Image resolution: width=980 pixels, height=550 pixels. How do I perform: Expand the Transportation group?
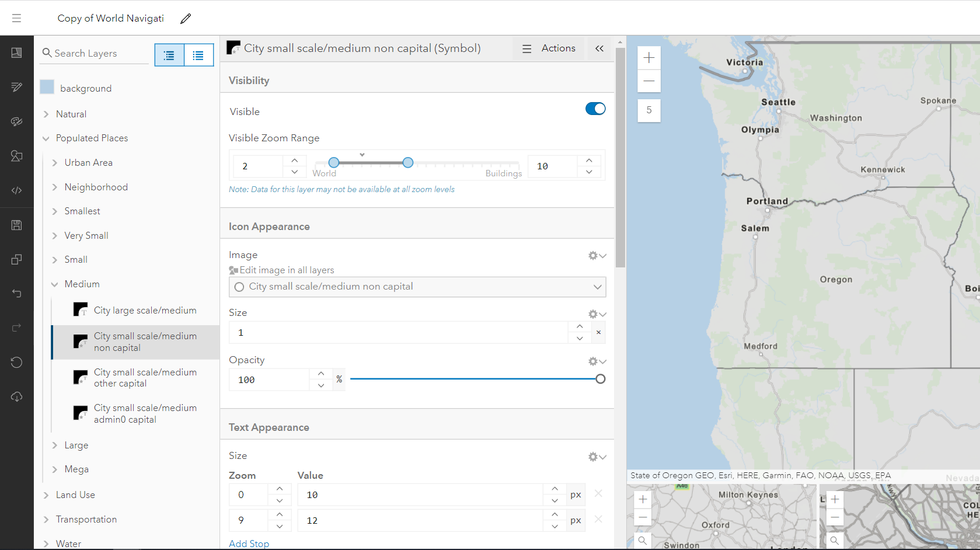[46, 520]
